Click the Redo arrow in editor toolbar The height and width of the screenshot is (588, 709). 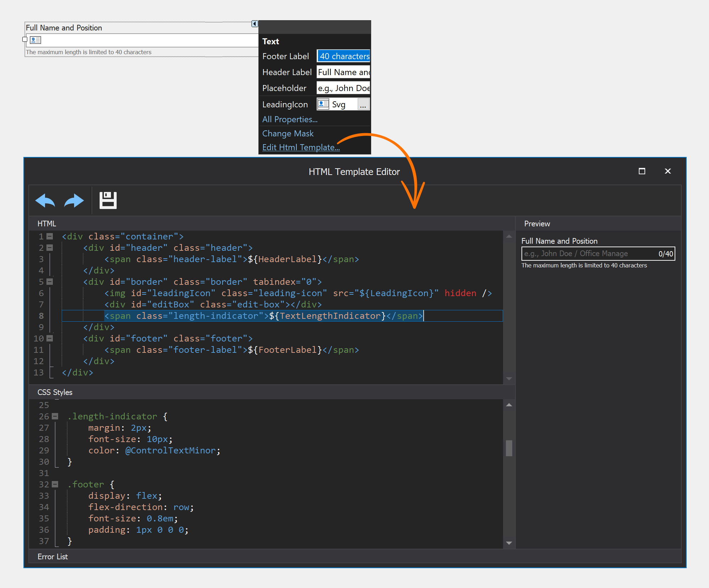coord(74,200)
